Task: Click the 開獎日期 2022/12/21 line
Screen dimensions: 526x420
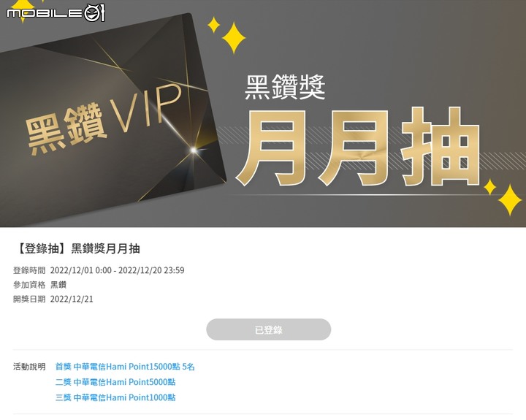Action: pyautogui.click(x=53, y=299)
